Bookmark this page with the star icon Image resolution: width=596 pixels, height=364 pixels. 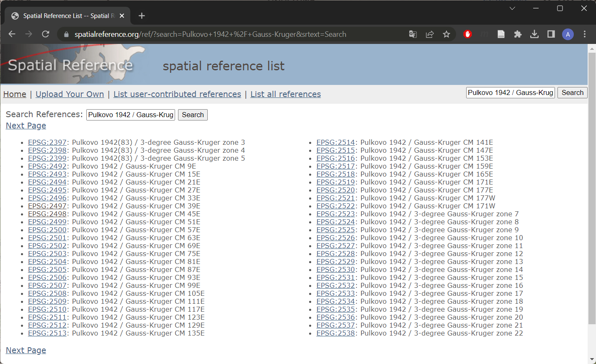[x=446, y=34]
